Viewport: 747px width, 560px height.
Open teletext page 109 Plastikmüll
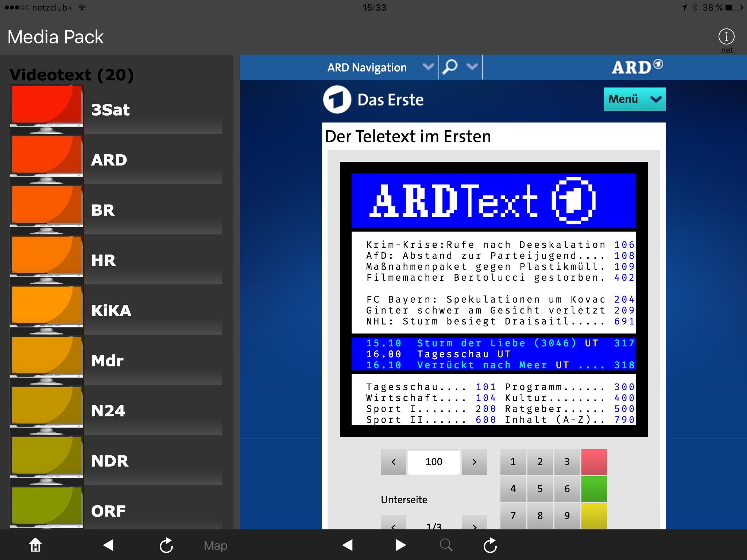coord(624,267)
